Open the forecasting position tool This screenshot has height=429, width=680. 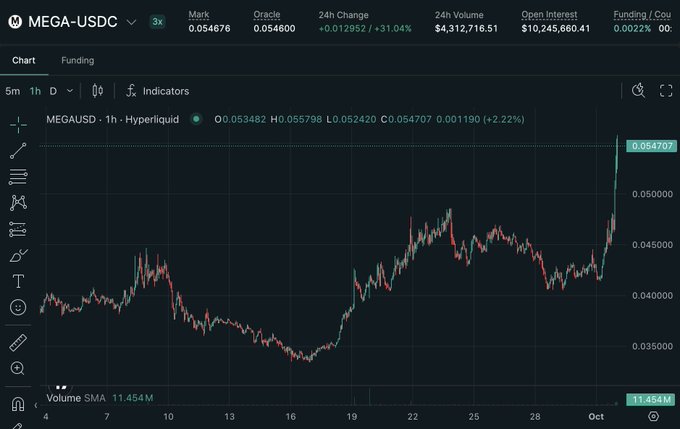click(x=18, y=229)
